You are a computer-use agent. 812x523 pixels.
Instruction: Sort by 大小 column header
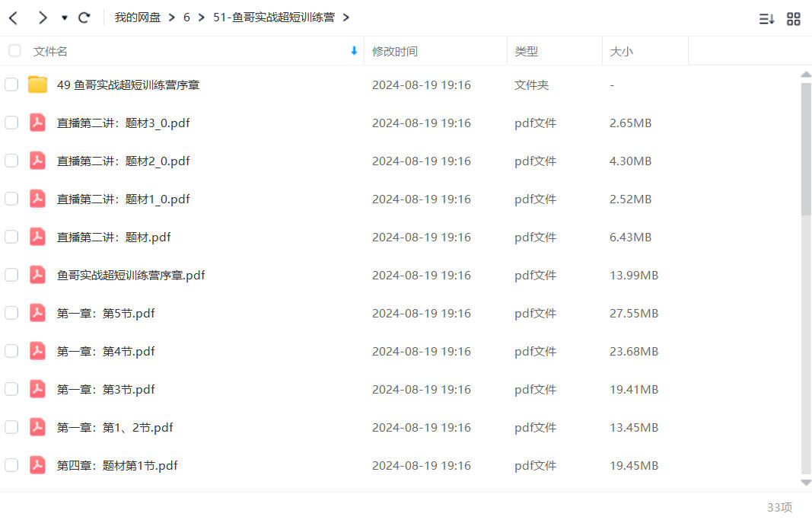coord(622,51)
